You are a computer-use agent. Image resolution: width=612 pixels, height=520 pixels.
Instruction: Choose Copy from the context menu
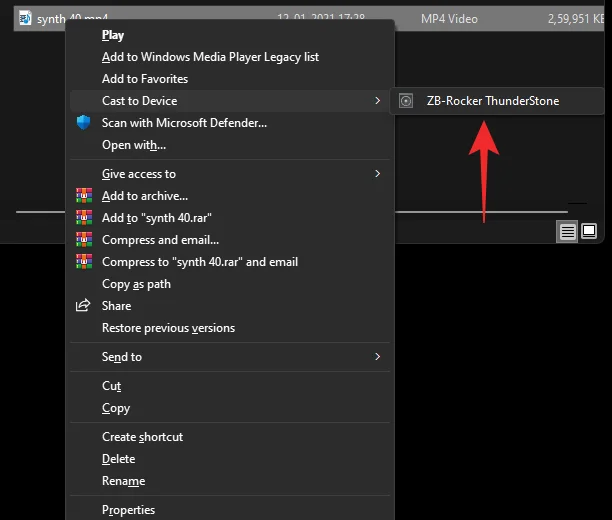tap(230, 408)
